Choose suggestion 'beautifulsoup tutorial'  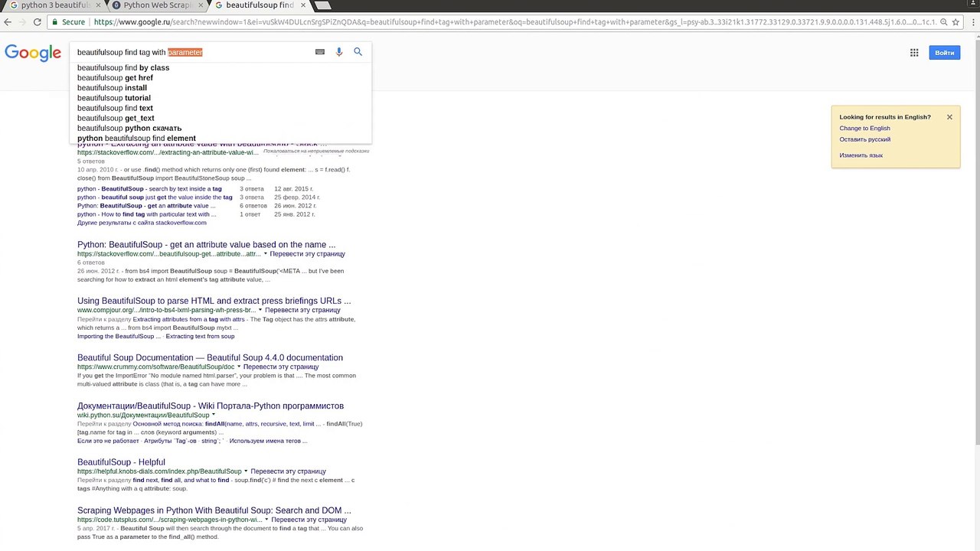220,98
